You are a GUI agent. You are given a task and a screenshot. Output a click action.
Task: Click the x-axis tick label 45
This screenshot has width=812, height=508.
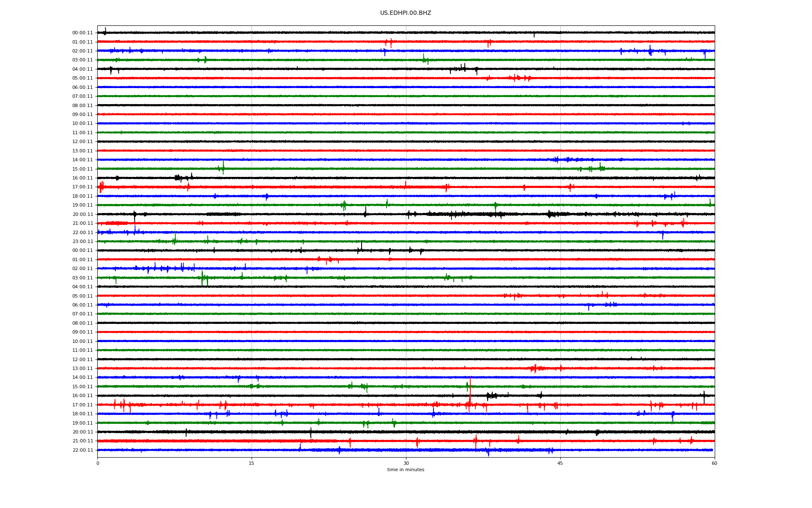(560, 463)
